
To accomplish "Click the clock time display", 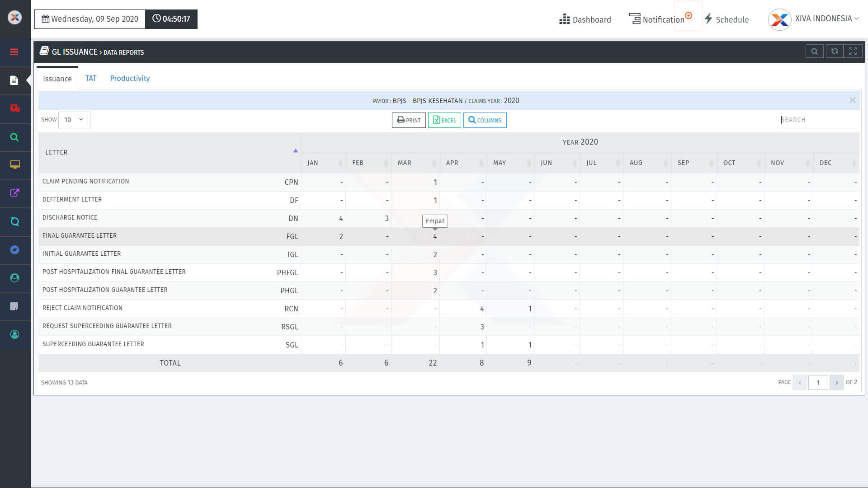I will pos(171,19).
